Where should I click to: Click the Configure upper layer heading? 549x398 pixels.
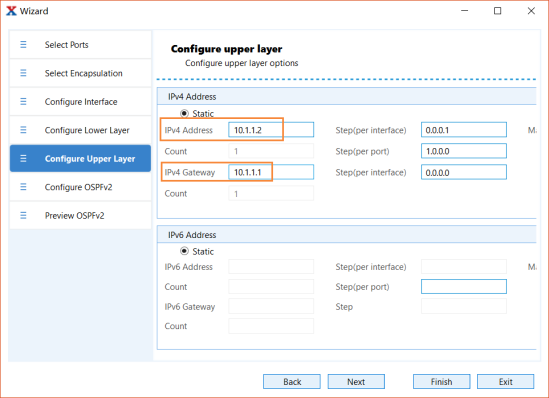[227, 49]
